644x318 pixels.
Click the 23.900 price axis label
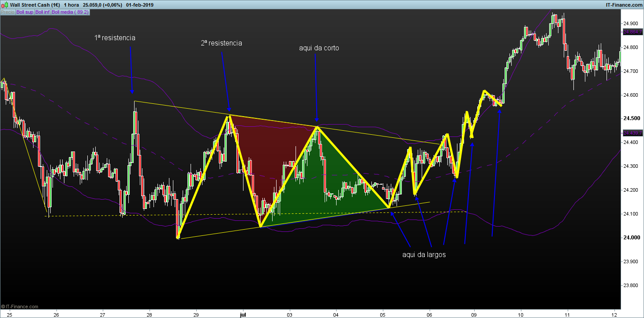630,262
